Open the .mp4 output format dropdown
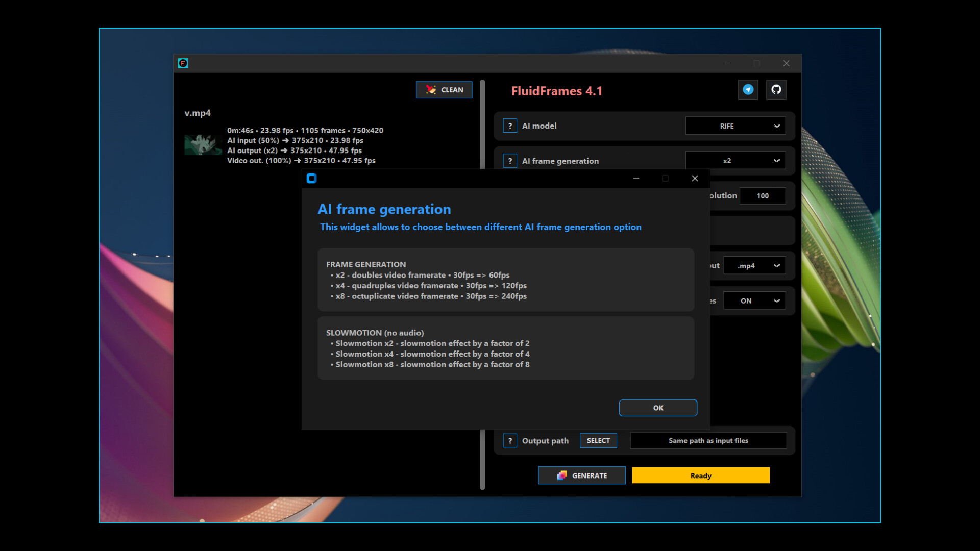The image size is (980, 551). [x=754, y=265]
